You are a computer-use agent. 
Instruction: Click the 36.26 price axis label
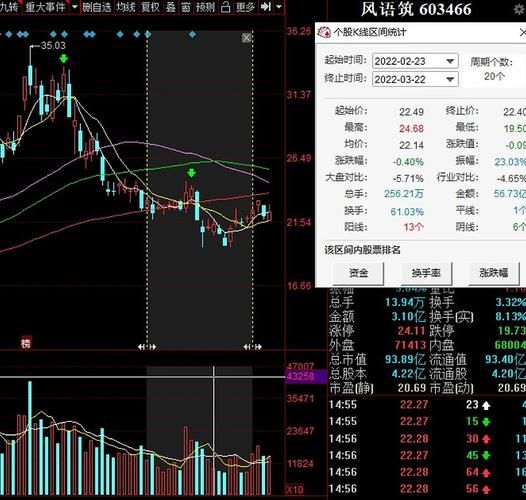299,31
